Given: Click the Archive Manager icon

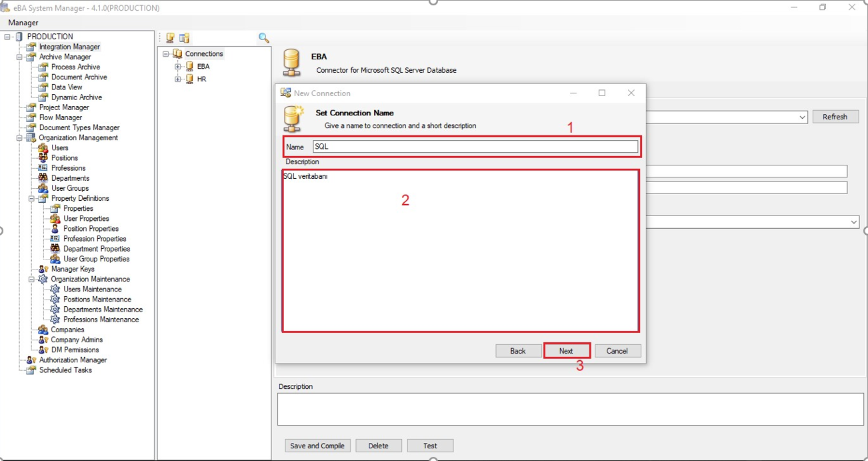Looking at the screenshot, I should click(31, 57).
